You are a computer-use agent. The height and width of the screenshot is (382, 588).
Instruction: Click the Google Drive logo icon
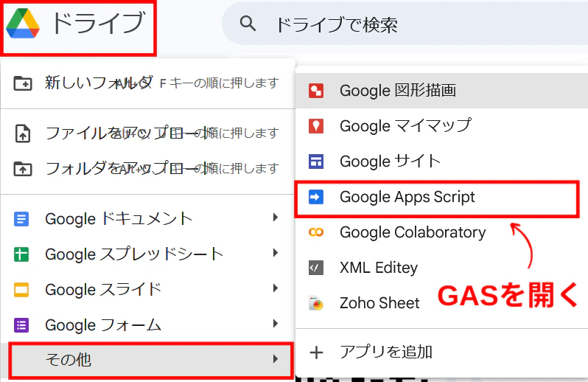pos(23,24)
